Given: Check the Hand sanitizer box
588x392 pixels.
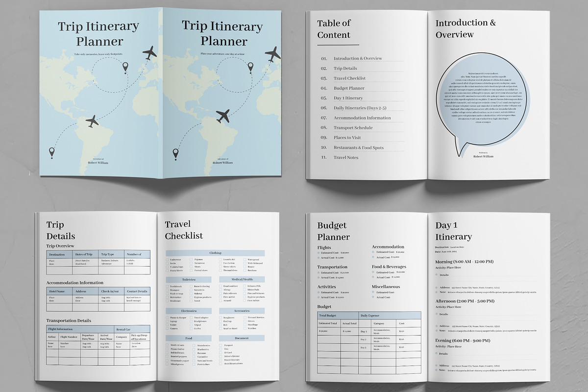Looking at the screenshot, I should [x=220, y=286].
